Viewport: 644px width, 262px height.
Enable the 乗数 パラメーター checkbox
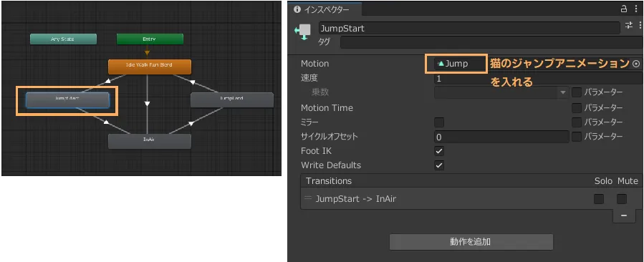(x=577, y=92)
